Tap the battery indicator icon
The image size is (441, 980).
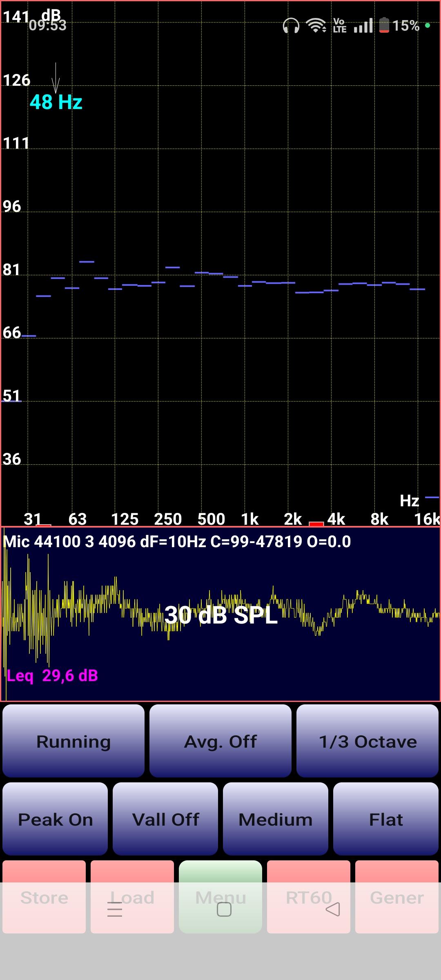pos(384,25)
